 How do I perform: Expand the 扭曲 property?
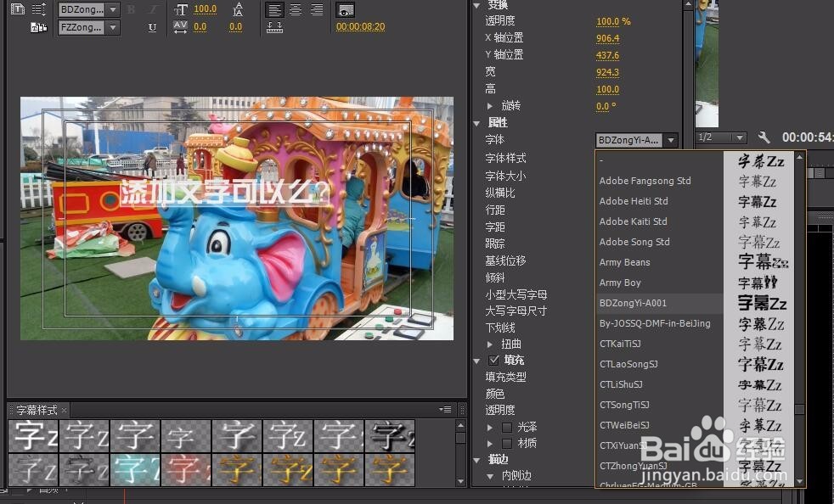click(490, 344)
